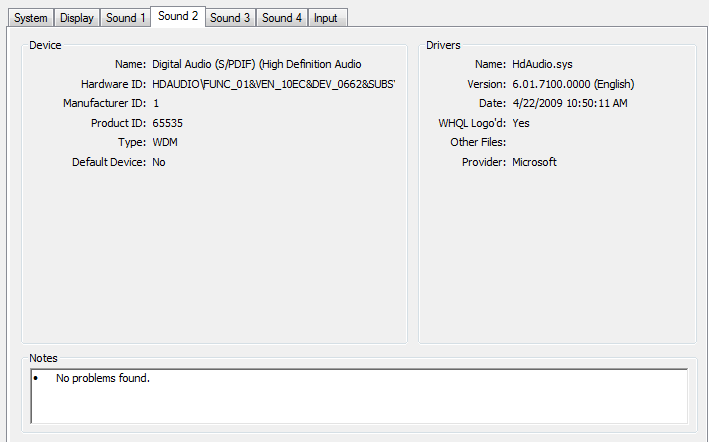The width and height of the screenshot is (709, 442).
Task: Click the device Type value WDM
Action: click(165, 142)
